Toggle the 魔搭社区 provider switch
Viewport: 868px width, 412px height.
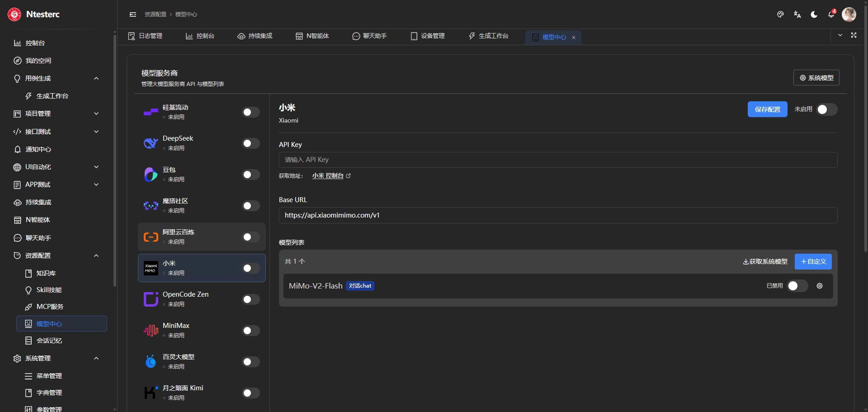(251, 206)
